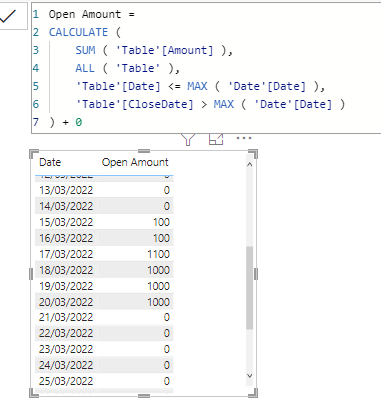
Task: Select the 24/03/2022 date cell
Action: point(66,365)
